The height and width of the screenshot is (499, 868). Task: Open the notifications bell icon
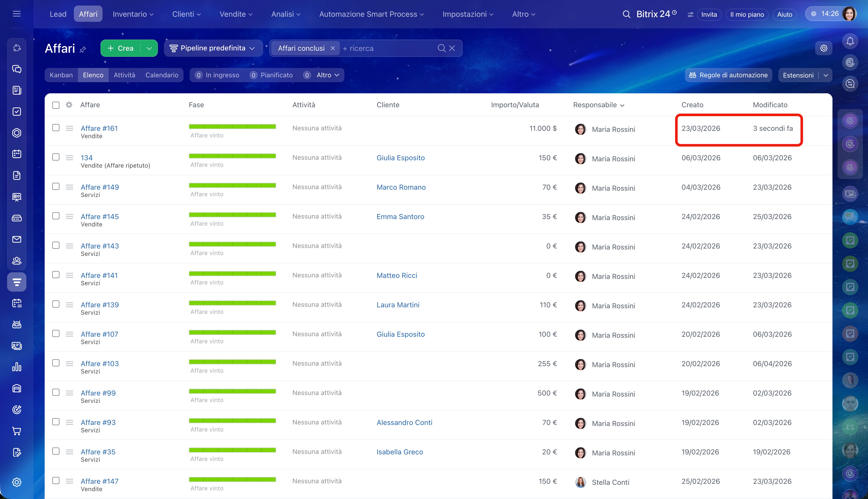point(850,42)
